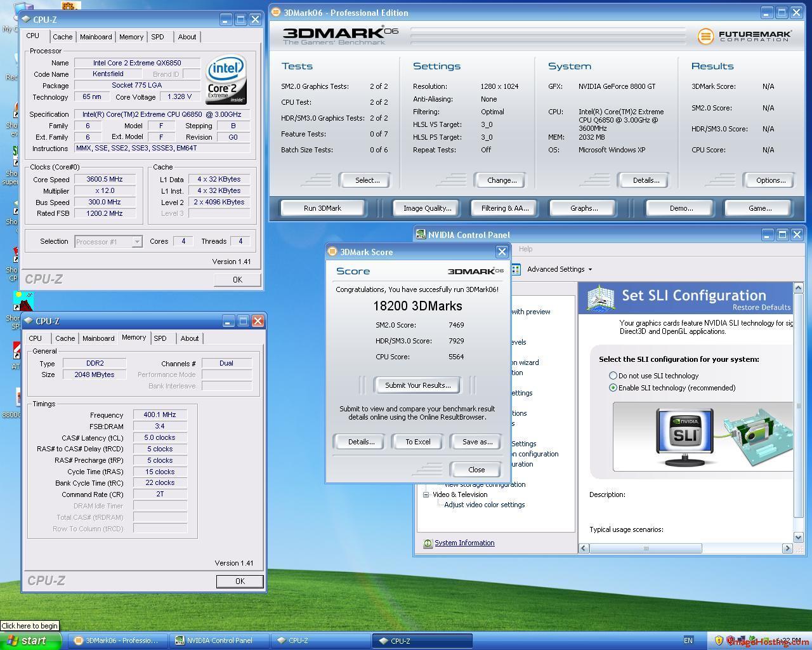Click the Set SLI Configuration header icon
Screen dimensions: 812x650
point(600,298)
